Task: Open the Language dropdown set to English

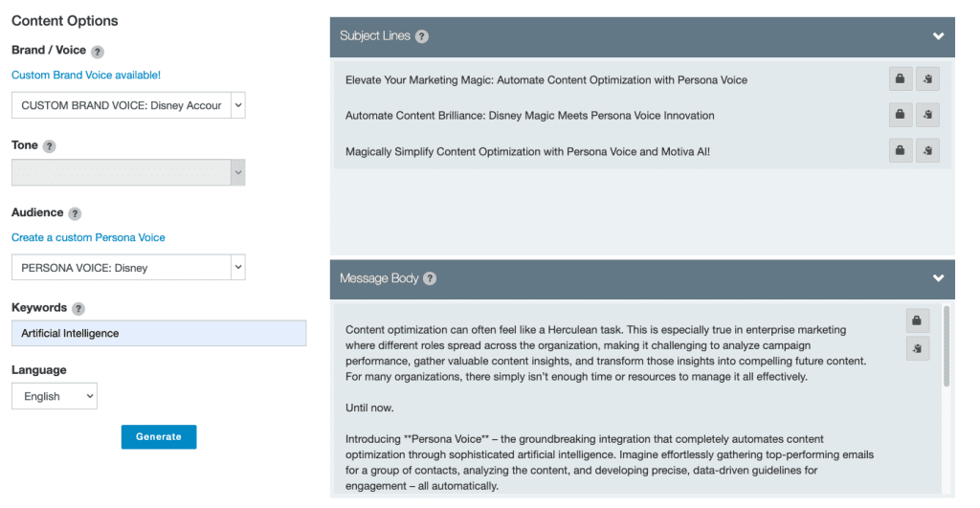Action: 55,396
